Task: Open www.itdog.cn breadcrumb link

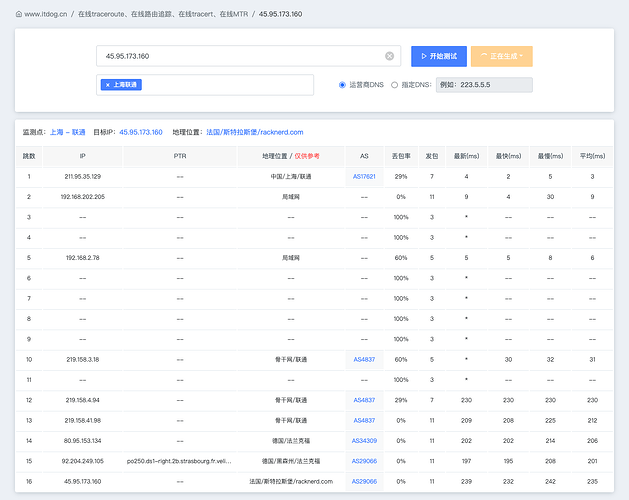Action: [x=46, y=14]
